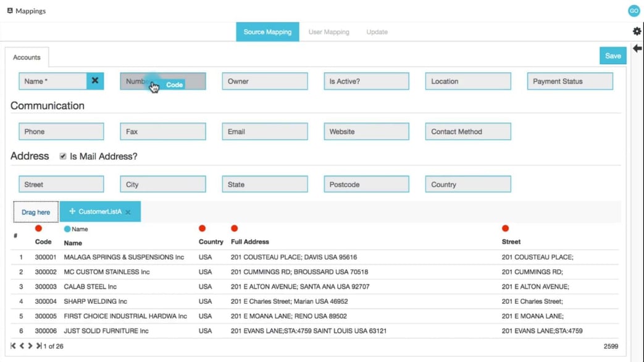
Task: Select code cell 300001
Action: 46,257
